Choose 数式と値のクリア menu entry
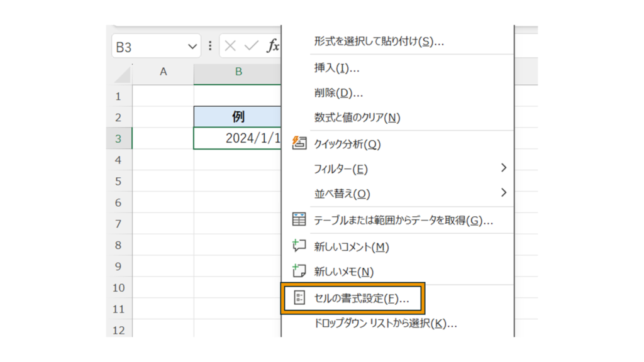Image resolution: width=644 pixels, height=362 pixels. click(x=357, y=118)
